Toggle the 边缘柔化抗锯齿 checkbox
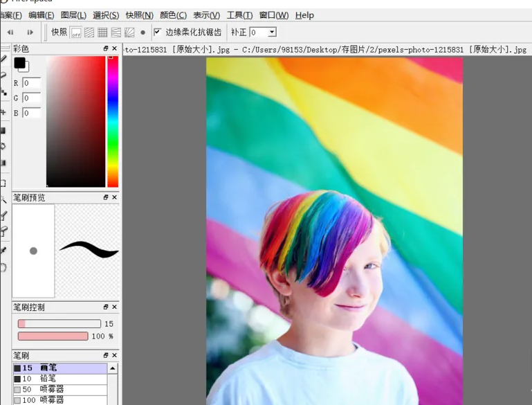 tap(157, 32)
